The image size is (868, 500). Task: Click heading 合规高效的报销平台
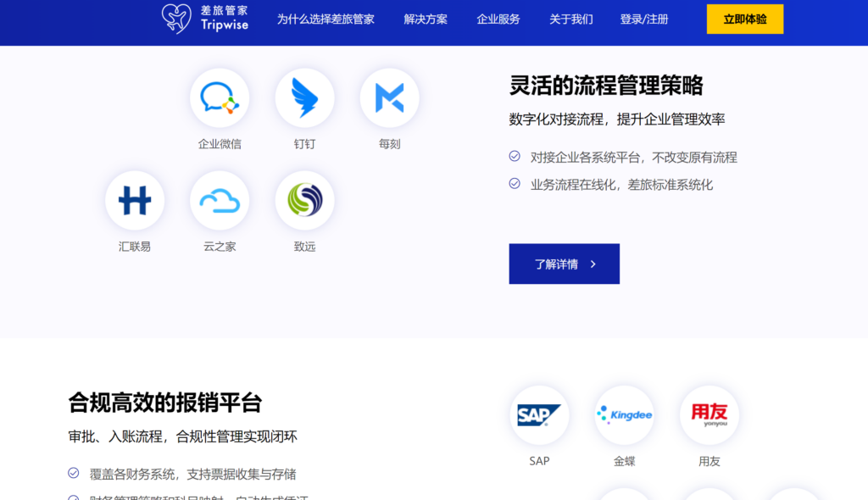pos(165,403)
